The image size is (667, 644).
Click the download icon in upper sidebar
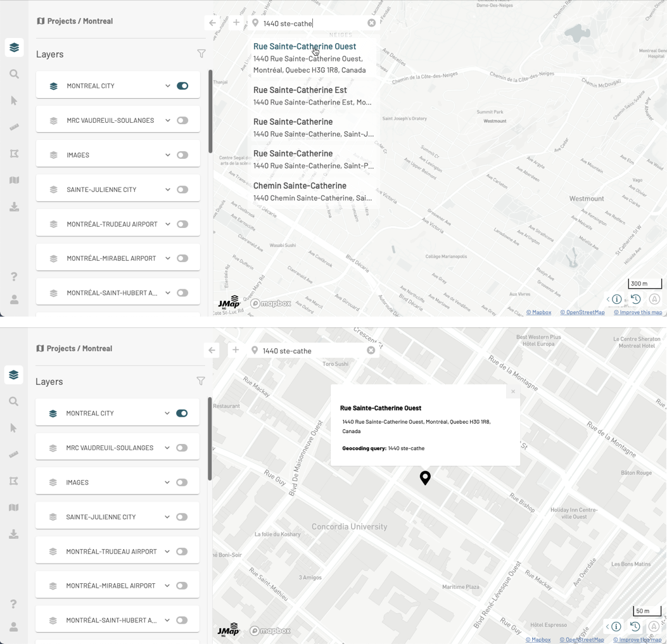[x=14, y=207]
